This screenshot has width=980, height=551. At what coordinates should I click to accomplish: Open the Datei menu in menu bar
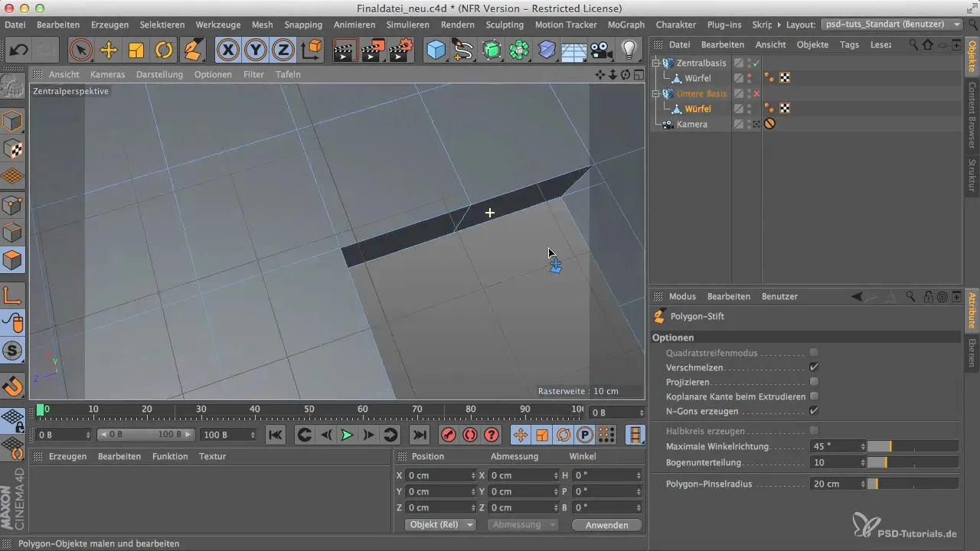pyautogui.click(x=15, y=24)
